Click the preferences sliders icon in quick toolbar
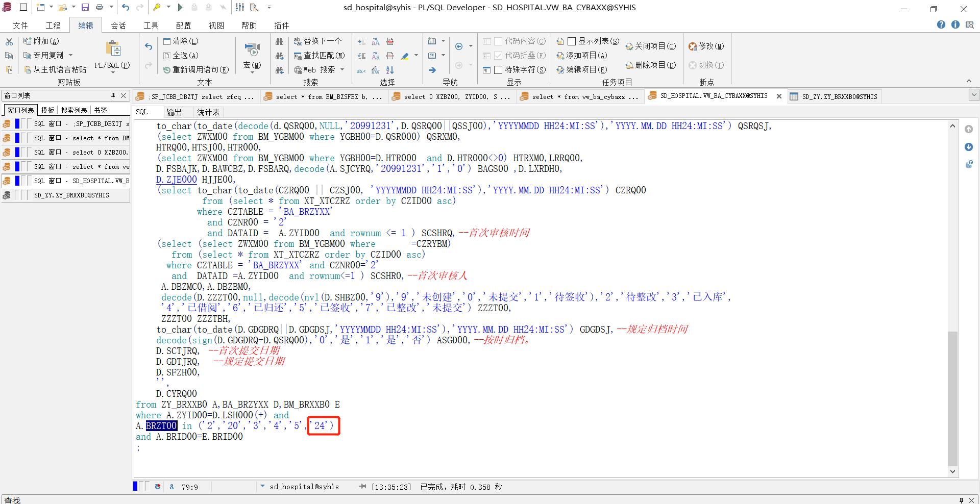 240,7
